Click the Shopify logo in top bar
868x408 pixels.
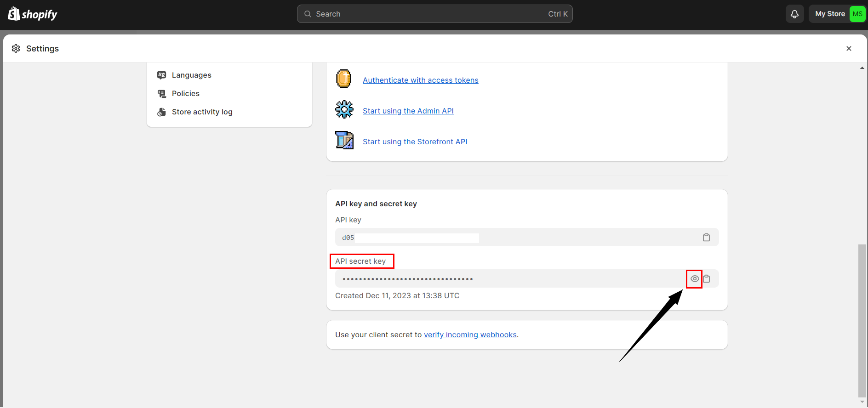point(32,14)
